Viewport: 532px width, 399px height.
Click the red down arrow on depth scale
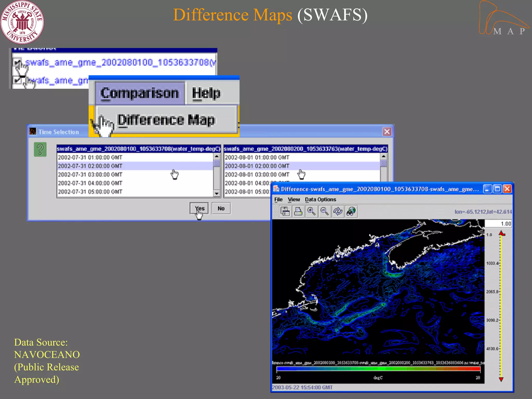point(501,380)
